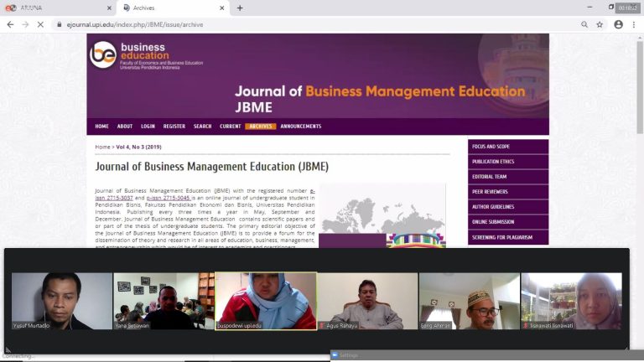Click muted mic icon beside Tisnawati Tisnawati
This screenshot has width=644, height=362.
tap(525, 325)
